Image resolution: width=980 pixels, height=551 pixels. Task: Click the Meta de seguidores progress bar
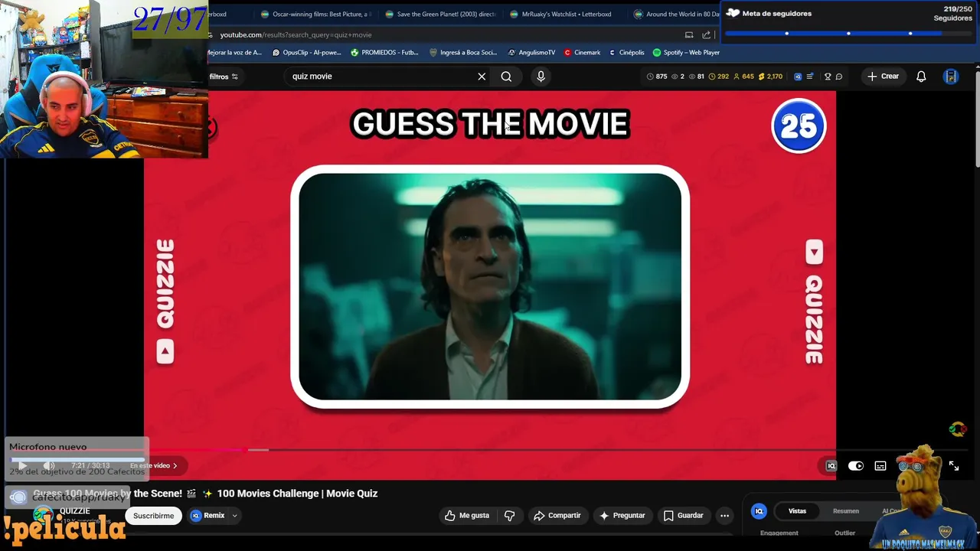click(x=848, y=33)
